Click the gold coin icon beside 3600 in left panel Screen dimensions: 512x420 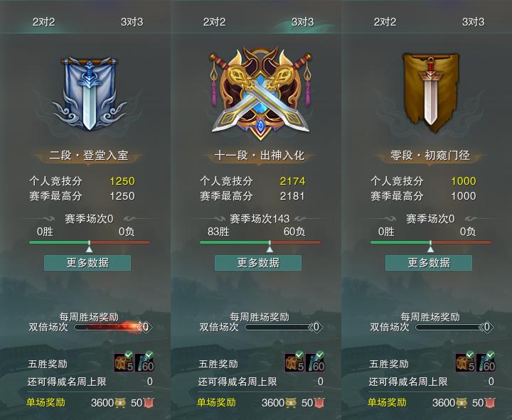point(120,403)
